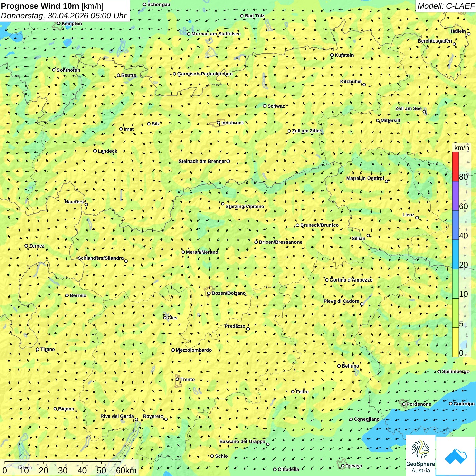Click the Landeck location marker
The image size is (476, 476).
pos(95,151)
